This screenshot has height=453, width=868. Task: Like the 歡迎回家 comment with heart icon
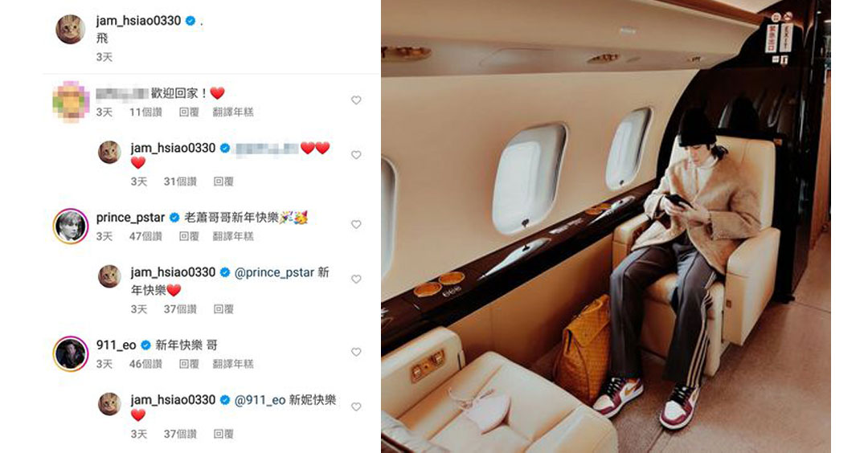356,100
